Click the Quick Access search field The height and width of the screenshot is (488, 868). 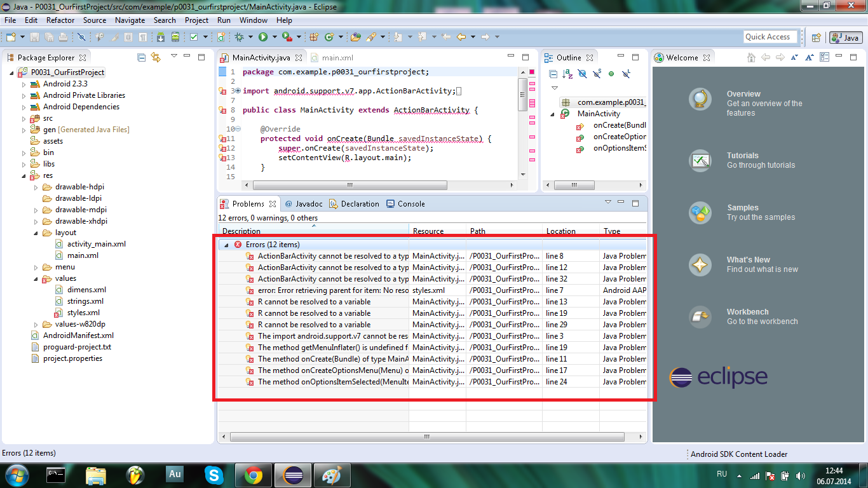click(x=770, y=37)
